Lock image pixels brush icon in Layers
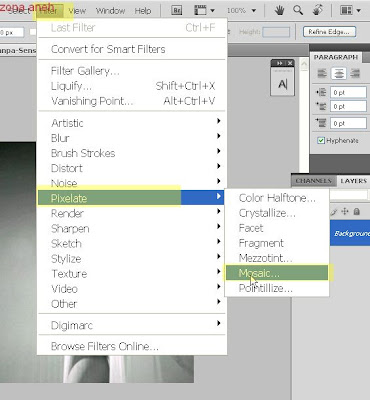Screen dimensions: 370x400 point(334,212)
